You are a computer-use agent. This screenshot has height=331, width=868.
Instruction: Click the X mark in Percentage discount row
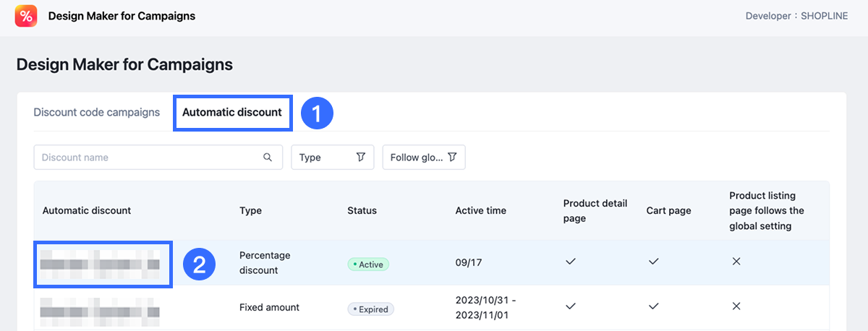(736, 262)
